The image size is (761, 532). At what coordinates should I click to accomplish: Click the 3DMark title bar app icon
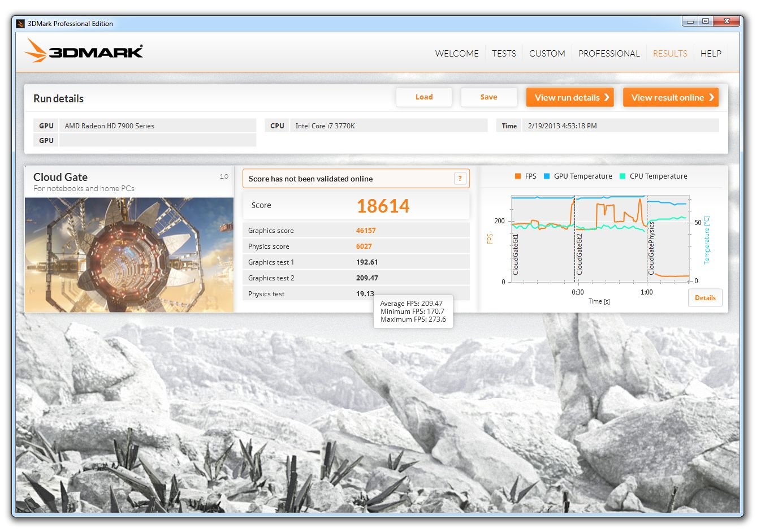click(20, 24)
